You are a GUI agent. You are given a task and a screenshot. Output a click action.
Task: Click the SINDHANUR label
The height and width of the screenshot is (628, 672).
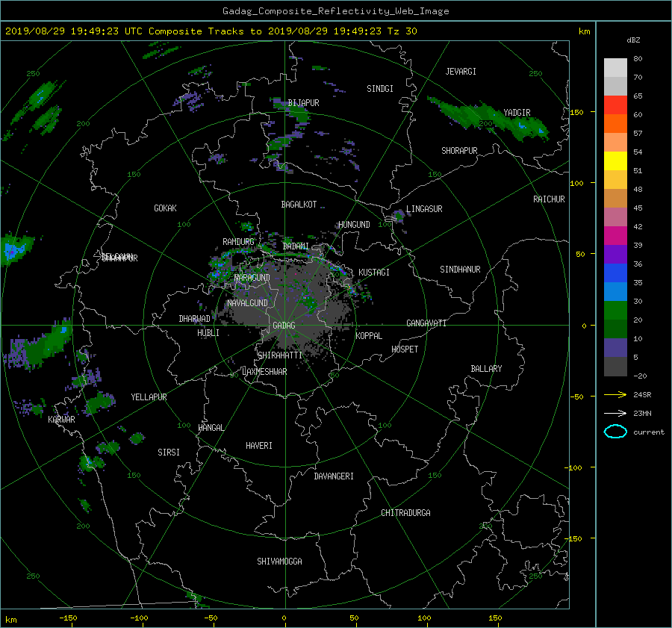coord(460,270)
